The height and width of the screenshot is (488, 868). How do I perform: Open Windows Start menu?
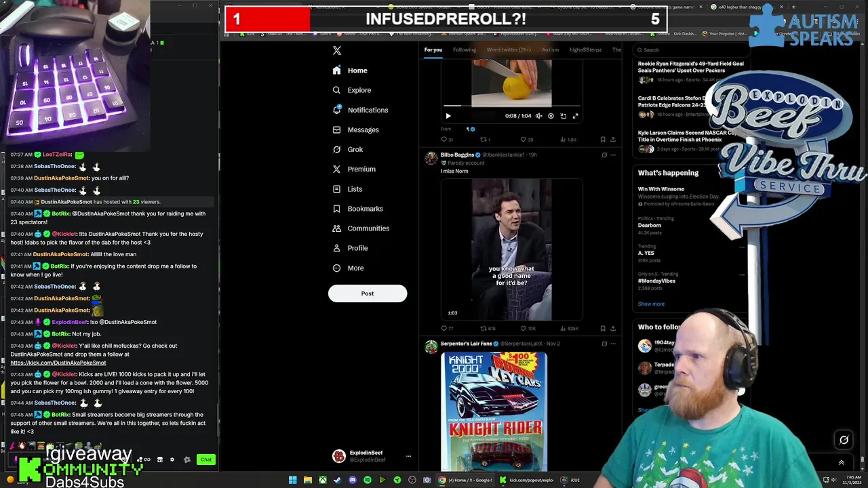click(x=293, y=480)
